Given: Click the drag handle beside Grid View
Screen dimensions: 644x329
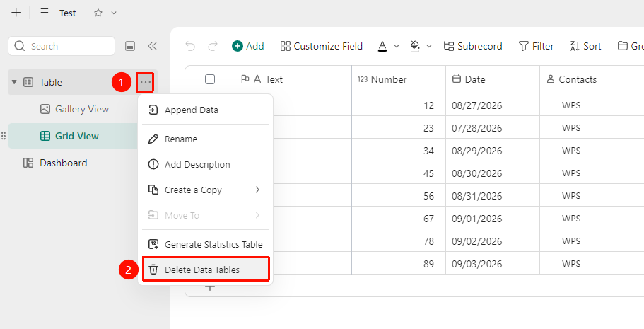Looking at the screenshot, I should (4, 136).
